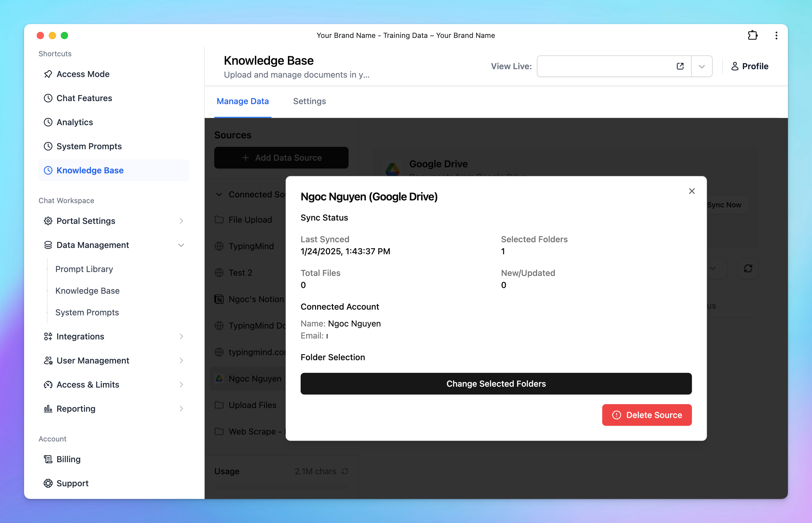Collapse the Connected Sources list chevron

point(219,195)
